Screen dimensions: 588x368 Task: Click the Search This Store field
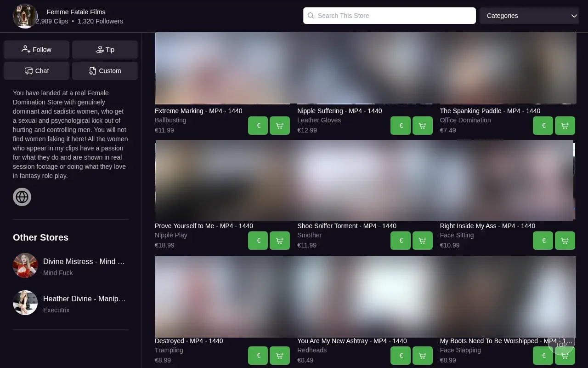click(x=390, y=16)
